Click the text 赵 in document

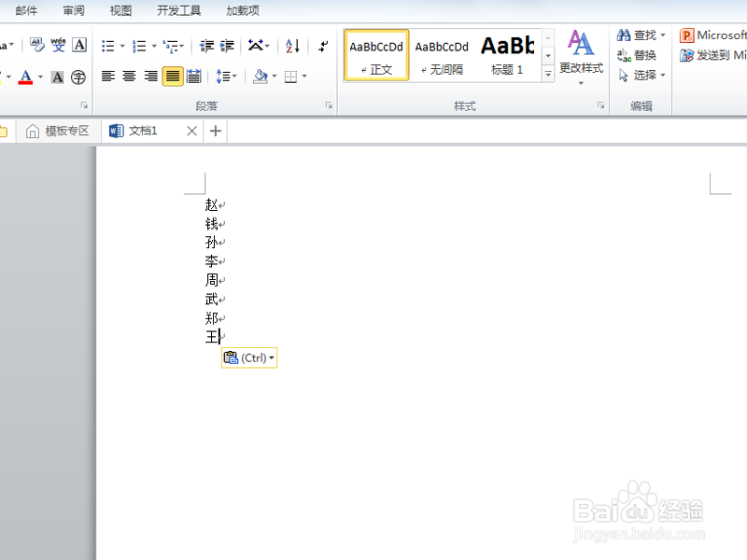[x=211, y=204]
